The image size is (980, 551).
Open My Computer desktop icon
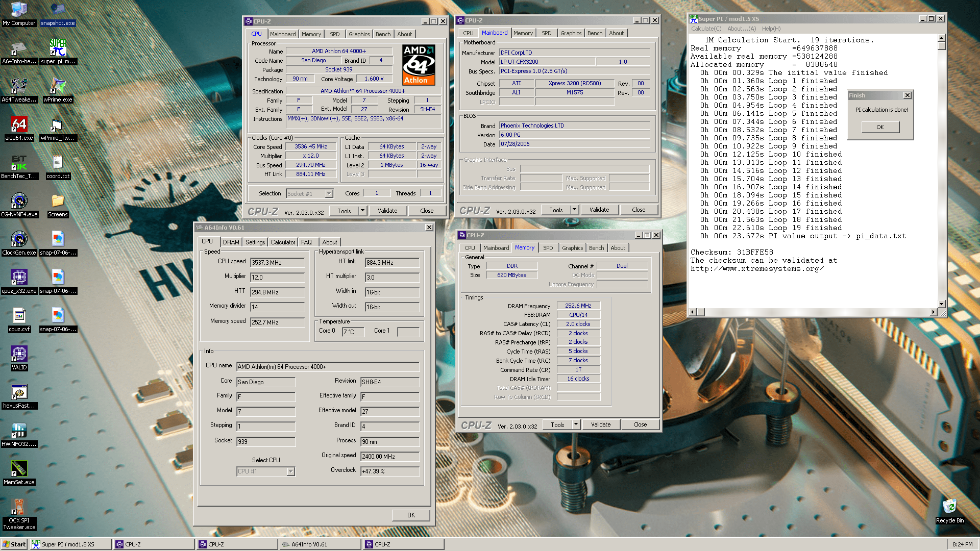point(19,14)
